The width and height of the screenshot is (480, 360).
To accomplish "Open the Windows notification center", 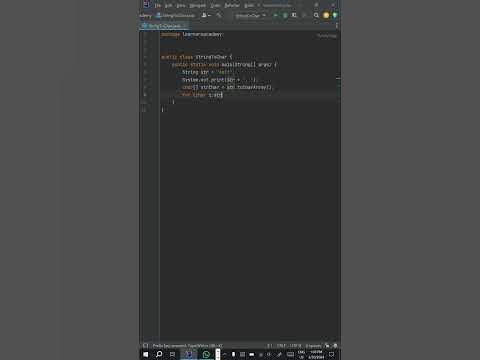I will click(x=332, y=354).
